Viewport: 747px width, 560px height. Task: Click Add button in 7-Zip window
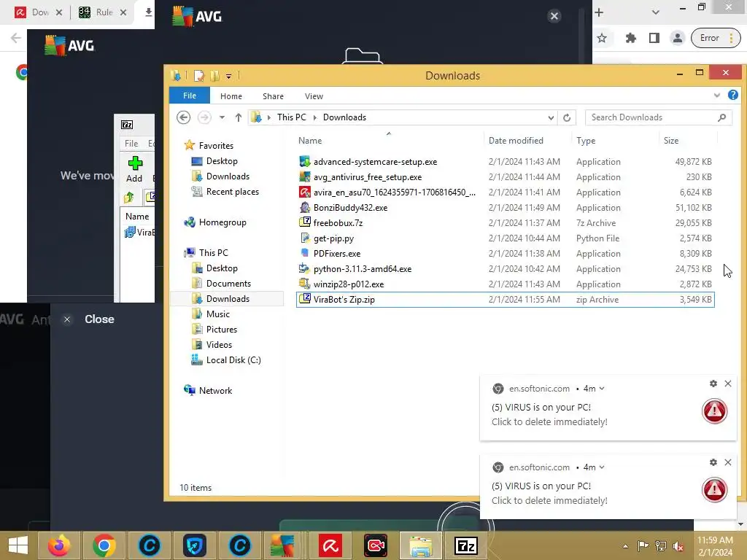[135, 169]
